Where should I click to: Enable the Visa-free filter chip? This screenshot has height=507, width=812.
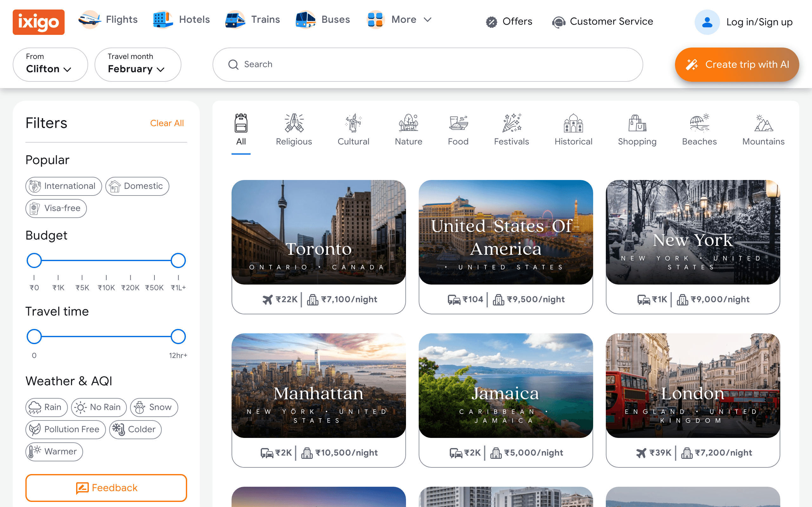56,208
